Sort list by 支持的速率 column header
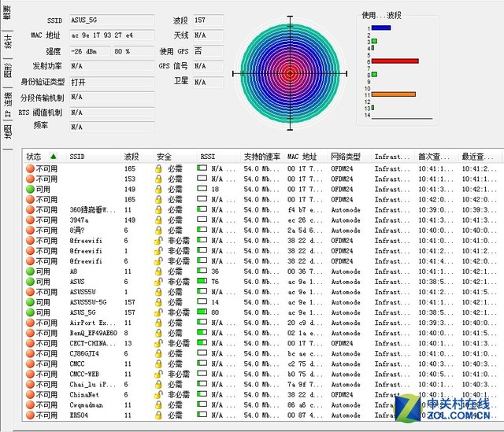Image resolution: width=504 pixels, height=432 pixels. 262,157
